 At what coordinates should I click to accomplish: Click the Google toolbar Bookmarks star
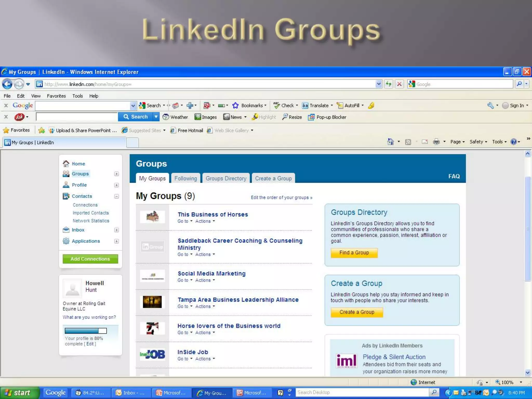(235, 105)
